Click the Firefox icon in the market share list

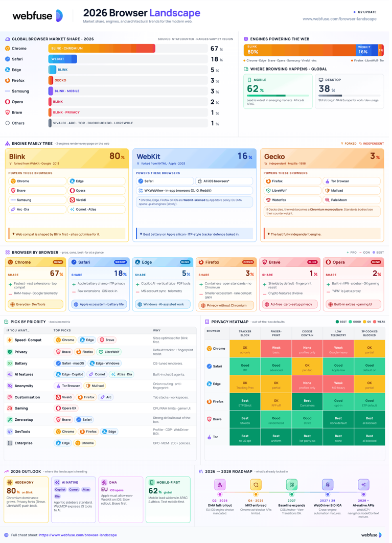tap(8, 80)
